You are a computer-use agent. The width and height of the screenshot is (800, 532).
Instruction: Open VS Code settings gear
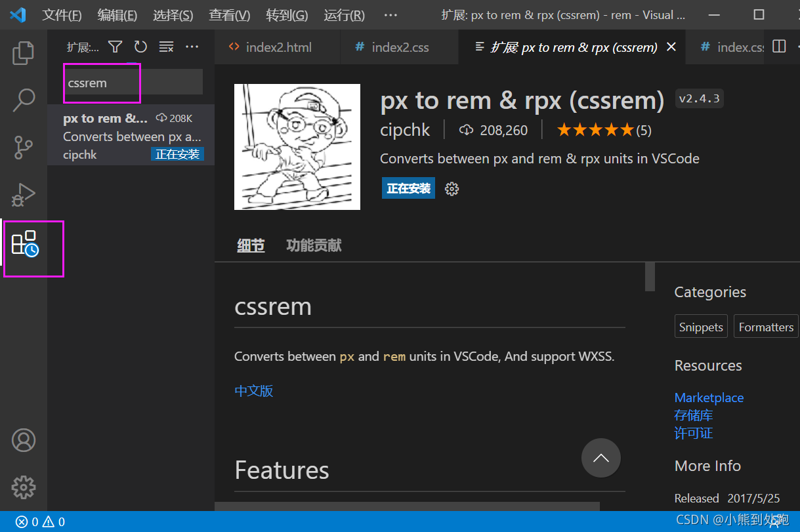click(23, 487)
